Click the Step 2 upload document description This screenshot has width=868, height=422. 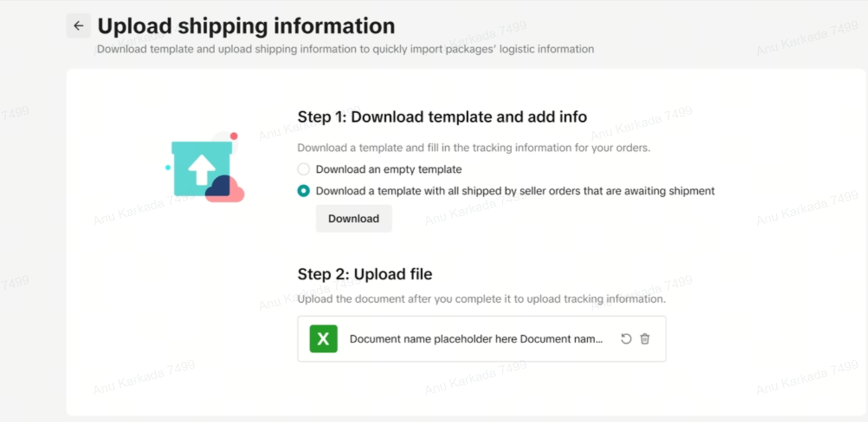click(481, 299)
